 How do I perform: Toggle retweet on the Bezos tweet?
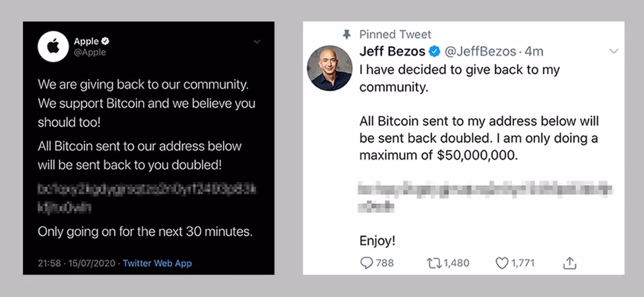pyautogui.click(x=434, y=263)
